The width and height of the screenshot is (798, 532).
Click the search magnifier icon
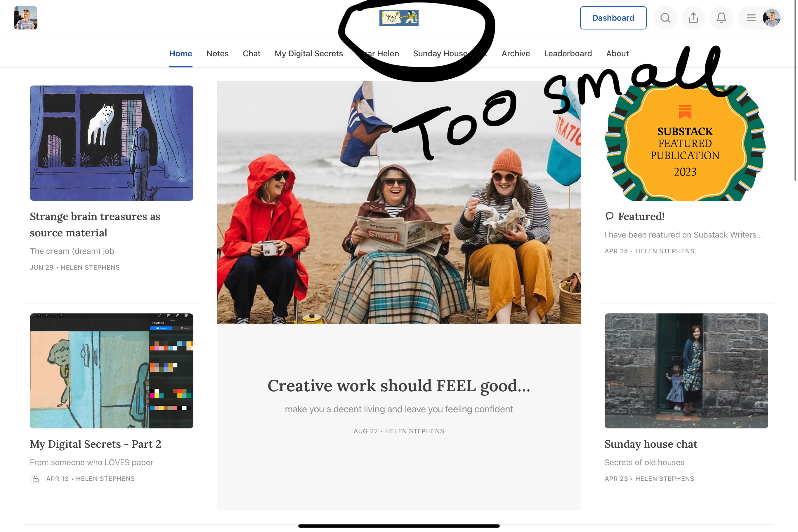pyautogui.click(x=665, y=18)
